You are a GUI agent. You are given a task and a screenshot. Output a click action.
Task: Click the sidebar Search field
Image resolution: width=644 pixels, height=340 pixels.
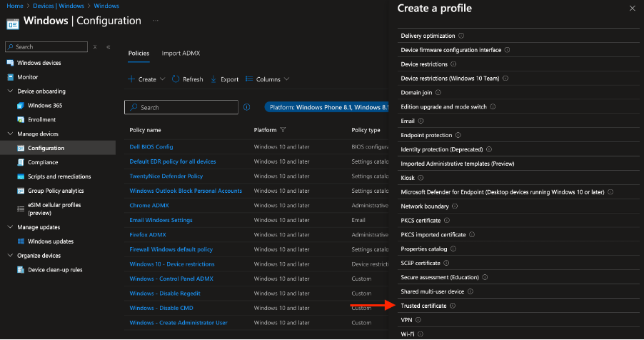46,47
